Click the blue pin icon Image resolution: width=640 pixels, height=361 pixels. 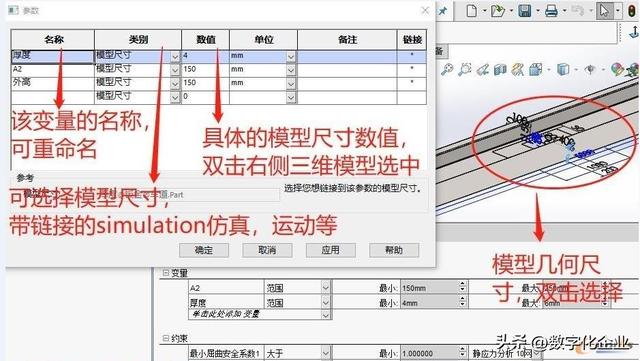pos(443,11)
